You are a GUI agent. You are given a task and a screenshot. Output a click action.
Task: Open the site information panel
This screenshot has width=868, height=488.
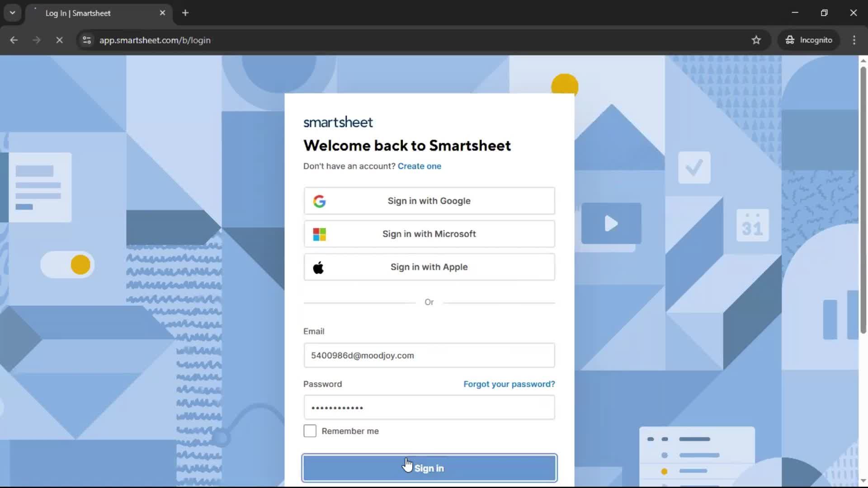[86, 40]
